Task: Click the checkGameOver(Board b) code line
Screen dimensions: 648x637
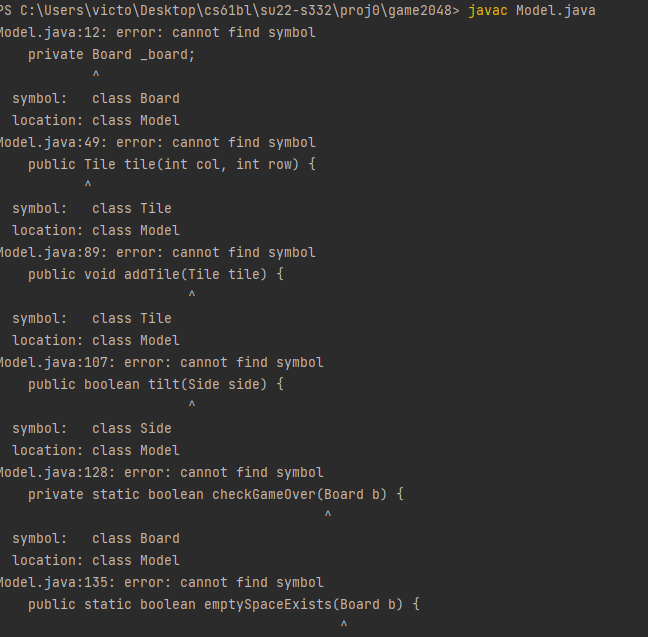Action: pos(215,494)
